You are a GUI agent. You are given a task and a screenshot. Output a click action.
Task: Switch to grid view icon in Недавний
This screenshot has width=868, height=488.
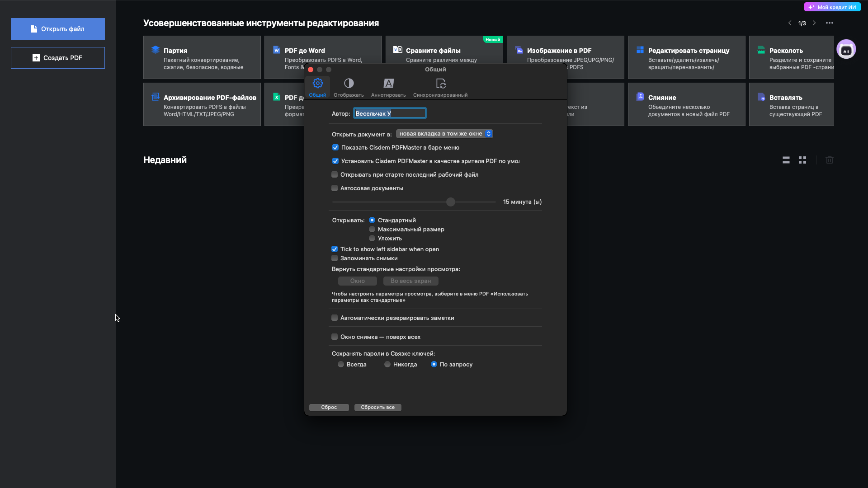[x=802, y=160]
